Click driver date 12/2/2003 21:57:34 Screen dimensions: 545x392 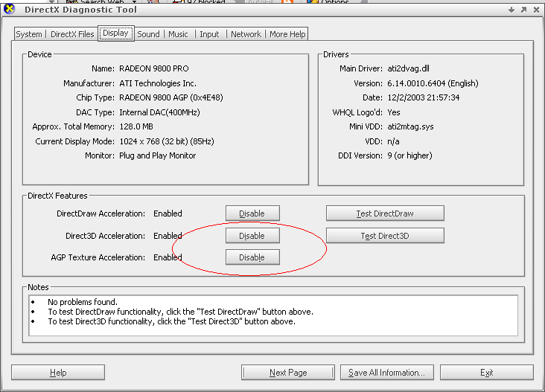tap(424, 97)
